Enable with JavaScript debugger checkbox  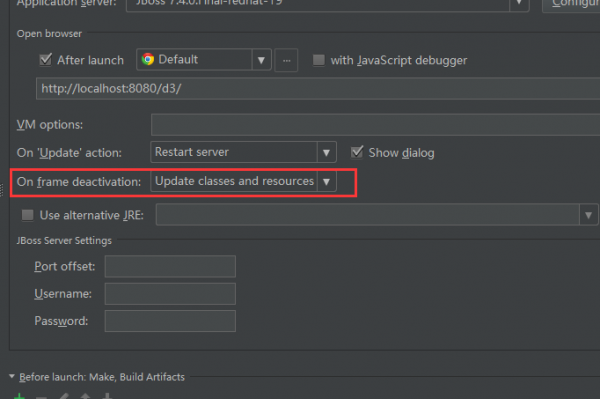(x=319, y=60)
